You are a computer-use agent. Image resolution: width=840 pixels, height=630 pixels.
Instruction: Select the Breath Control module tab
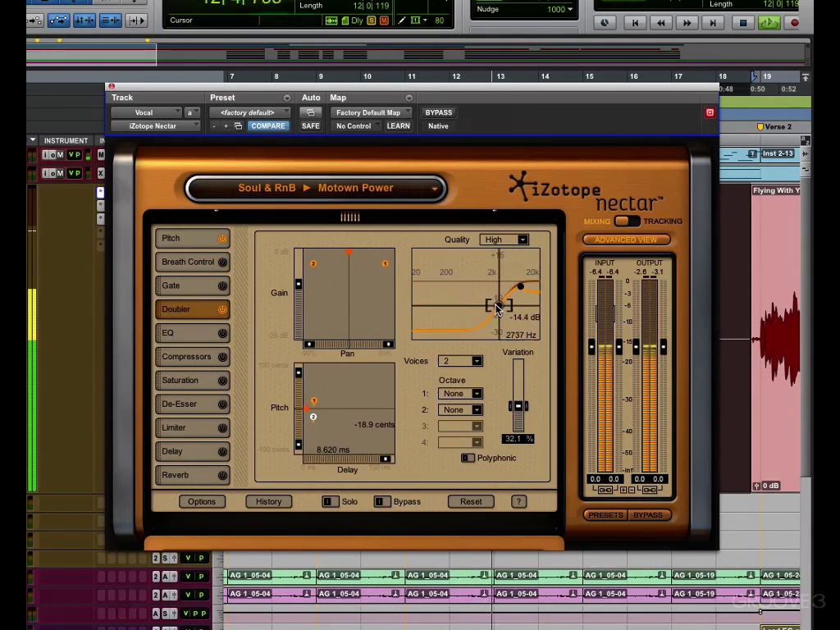tap(192, 262)
